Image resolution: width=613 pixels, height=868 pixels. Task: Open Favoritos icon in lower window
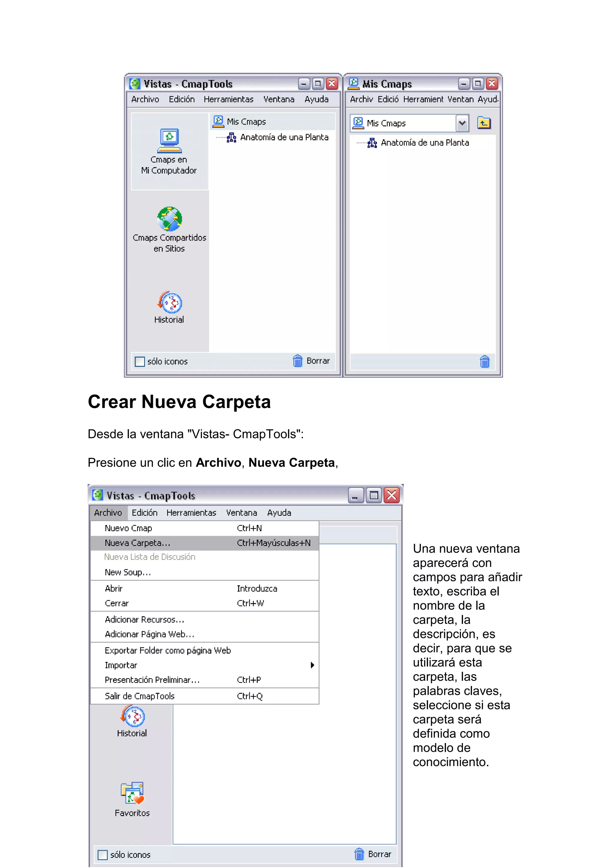(x=132, y=793)
